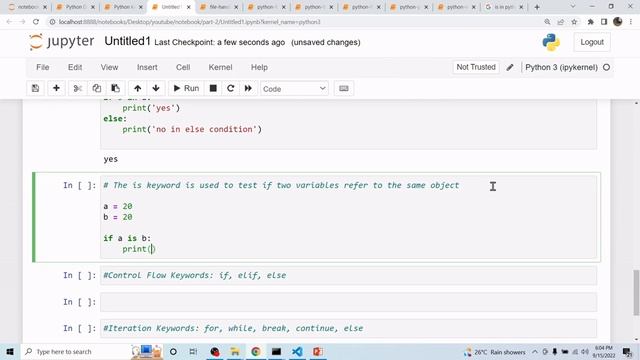
Task: Open the Insert menu
Action: pos(147,67)
